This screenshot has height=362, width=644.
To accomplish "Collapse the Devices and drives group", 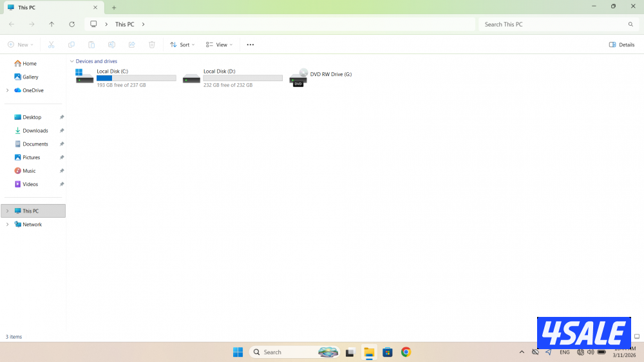I will pos(71,61).
